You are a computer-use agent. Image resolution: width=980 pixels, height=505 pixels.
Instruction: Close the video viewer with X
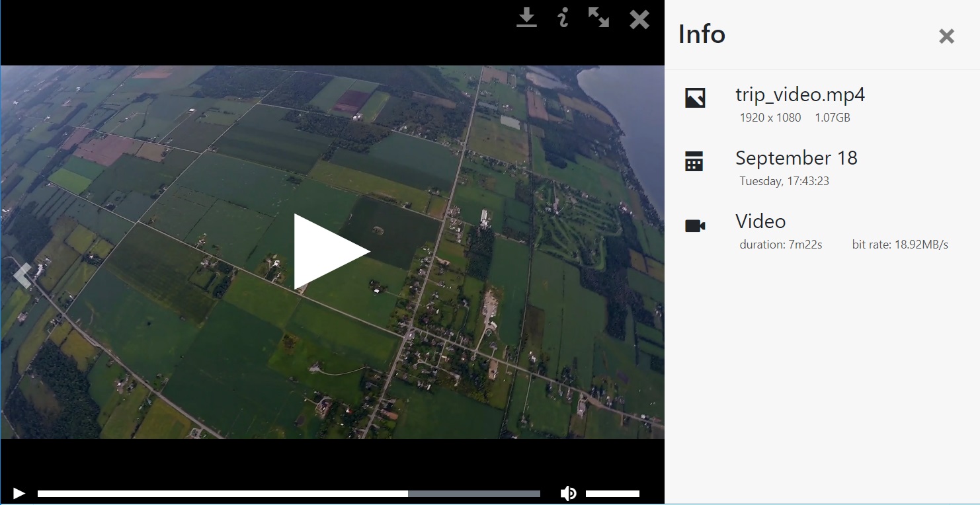(639, 19)
